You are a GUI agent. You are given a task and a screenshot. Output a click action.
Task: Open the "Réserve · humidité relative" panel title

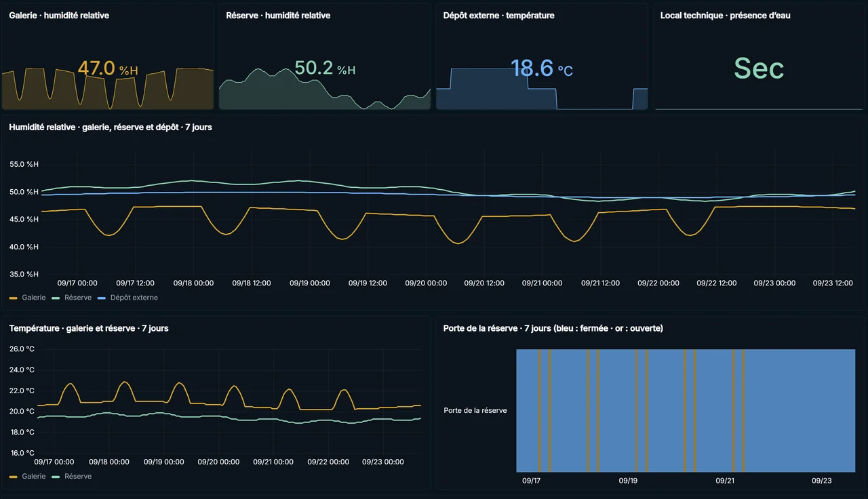(278, 15)
